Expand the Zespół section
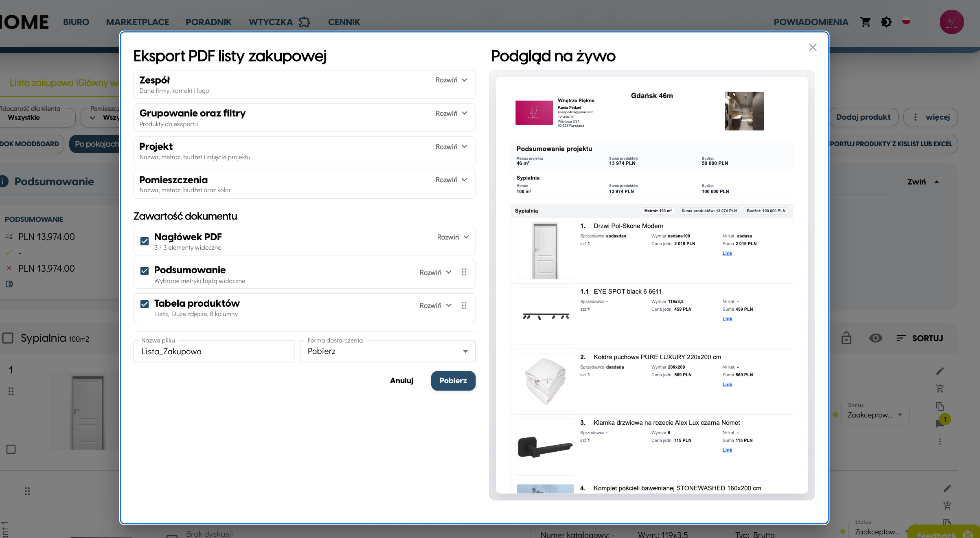 point(451,80)
